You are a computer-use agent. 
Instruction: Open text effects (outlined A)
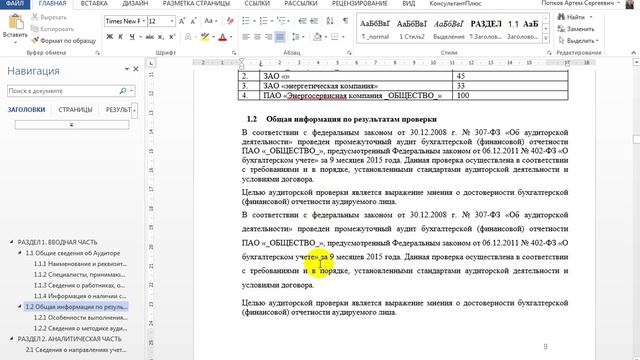click(188, 37)
